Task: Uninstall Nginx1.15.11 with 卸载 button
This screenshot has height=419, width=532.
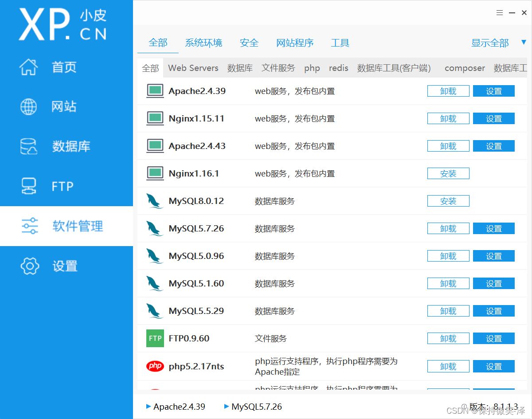Action: (448, 118)
